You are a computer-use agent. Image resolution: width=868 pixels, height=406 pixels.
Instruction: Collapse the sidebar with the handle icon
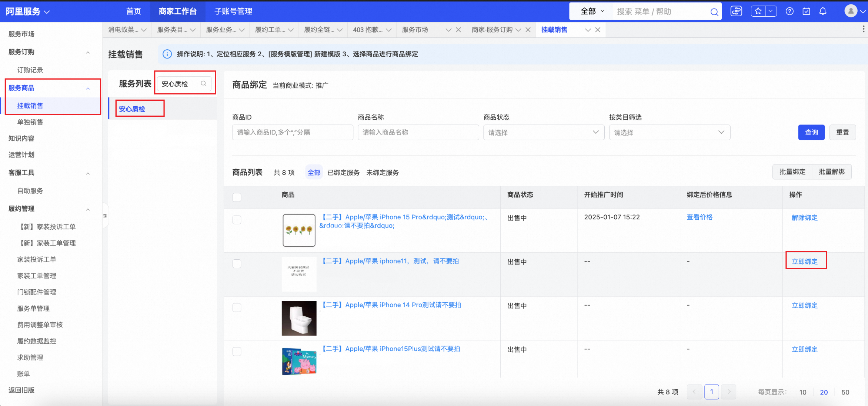[105, 216]
